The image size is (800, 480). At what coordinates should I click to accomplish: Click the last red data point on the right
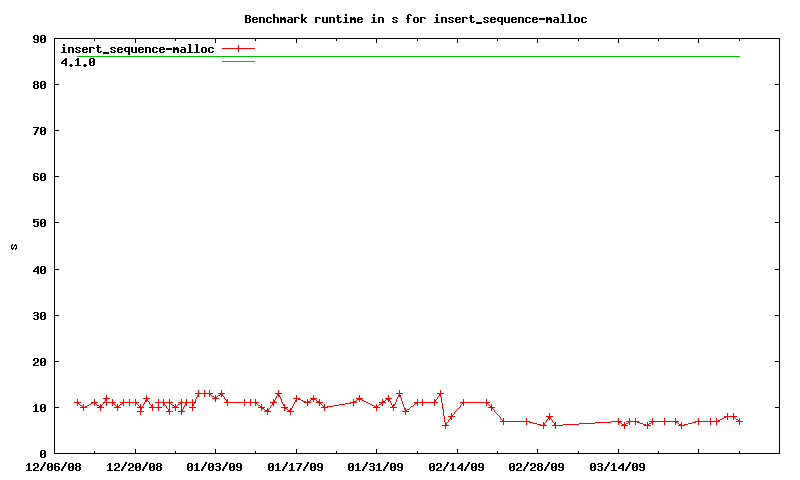point(739,421)
